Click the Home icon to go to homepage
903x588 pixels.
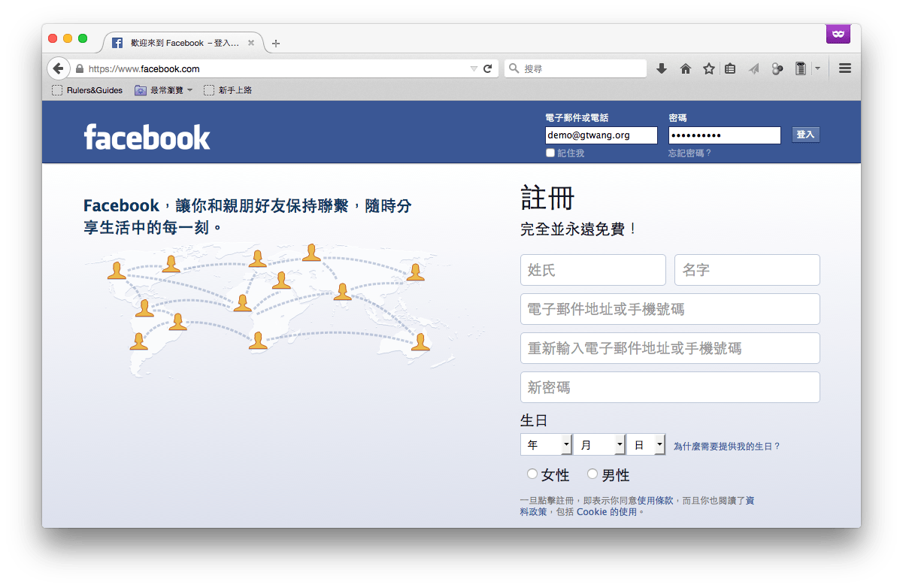click(x=685, y=68)
